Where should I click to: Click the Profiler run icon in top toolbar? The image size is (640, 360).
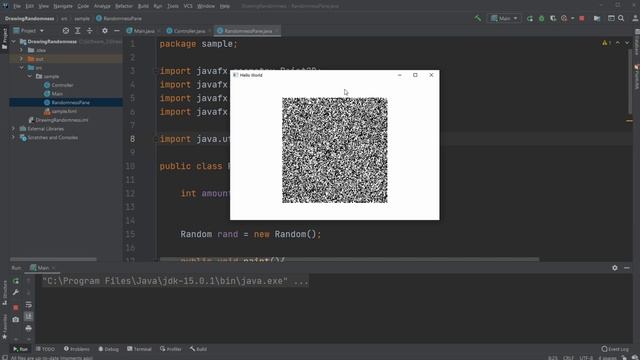point(564,18)
